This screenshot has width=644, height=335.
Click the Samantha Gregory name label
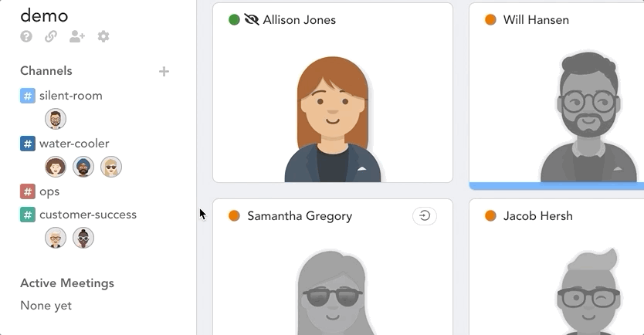click(300, 216)
